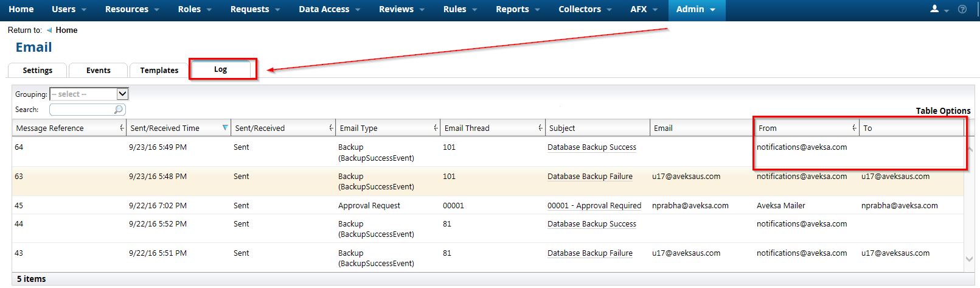The height and width of the screenshot is (288, 980).
Task: Open the Reports menu
Action: coord(518,9)
